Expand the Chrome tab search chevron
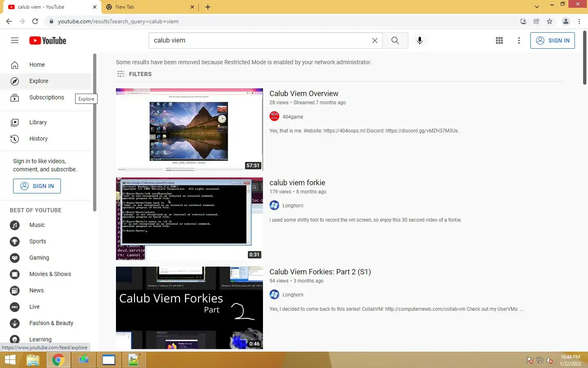The height and width of the screenshot is (368, 588). point(537,7)
